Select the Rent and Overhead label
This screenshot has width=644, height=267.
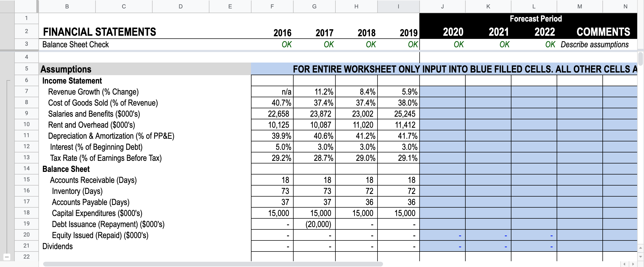click(x=91, y=125)
